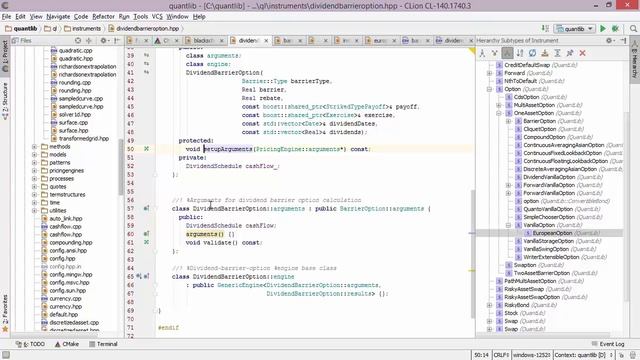640x360 pixels.
Task: Toggle tool window buttons icon bottom-left corner
Action: (x=5, y=355)
